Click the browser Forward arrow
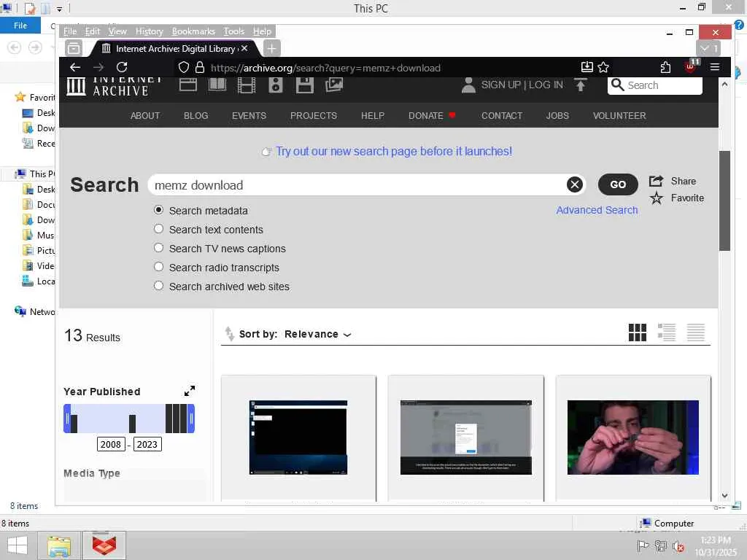 coord(98,67)
